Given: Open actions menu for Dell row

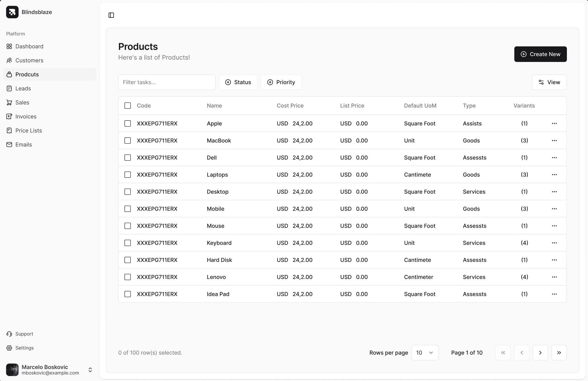Looking at the screenshot, I should [x=554, y=158].
